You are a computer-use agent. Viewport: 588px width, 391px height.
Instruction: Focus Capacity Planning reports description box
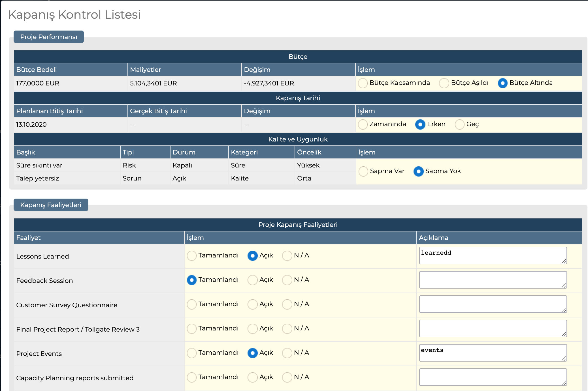pos(493,377)
